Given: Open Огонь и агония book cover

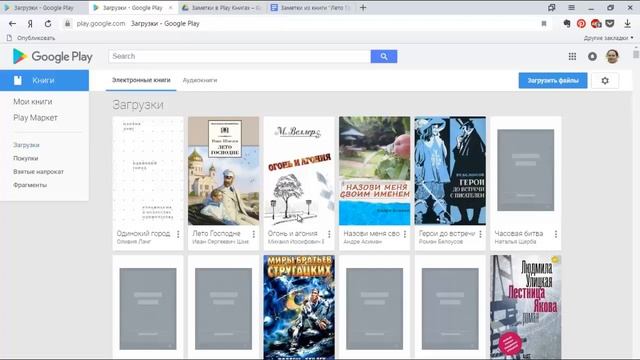Looking at the screenshot, I should point(299,171).
